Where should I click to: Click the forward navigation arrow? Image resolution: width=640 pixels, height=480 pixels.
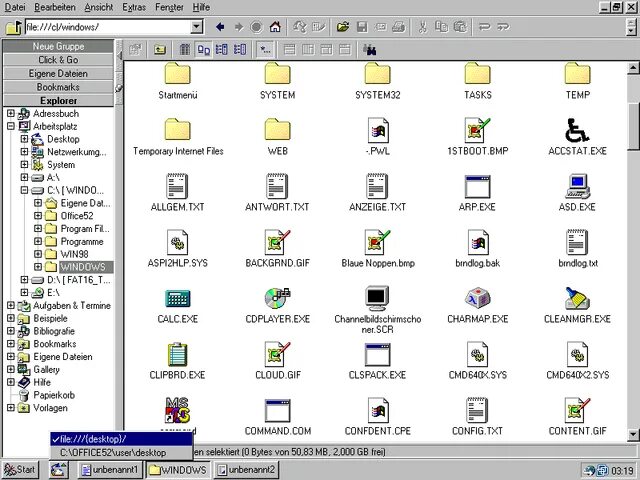(239, 27)
